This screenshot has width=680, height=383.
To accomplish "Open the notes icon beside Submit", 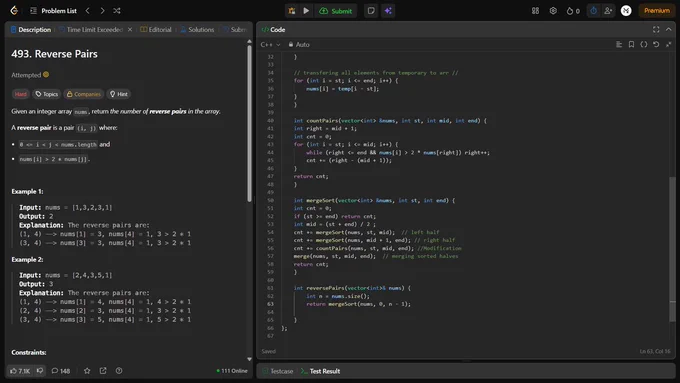I will (371, 11).
